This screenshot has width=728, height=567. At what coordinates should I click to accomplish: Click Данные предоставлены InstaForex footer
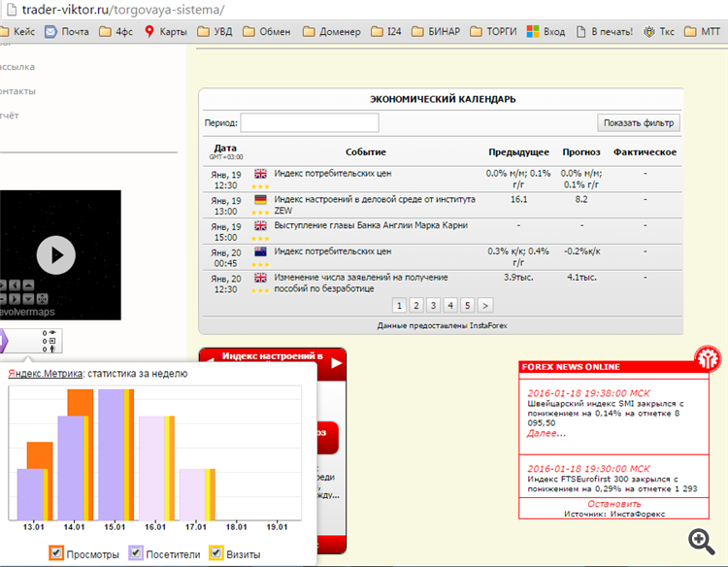pyautogui.click(x=442, y=326)
